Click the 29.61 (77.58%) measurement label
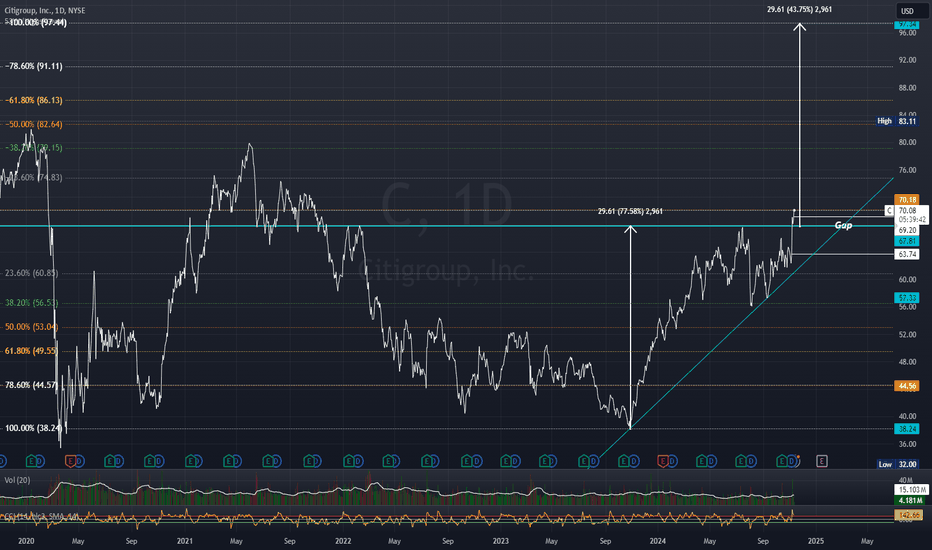 point(630,211)
